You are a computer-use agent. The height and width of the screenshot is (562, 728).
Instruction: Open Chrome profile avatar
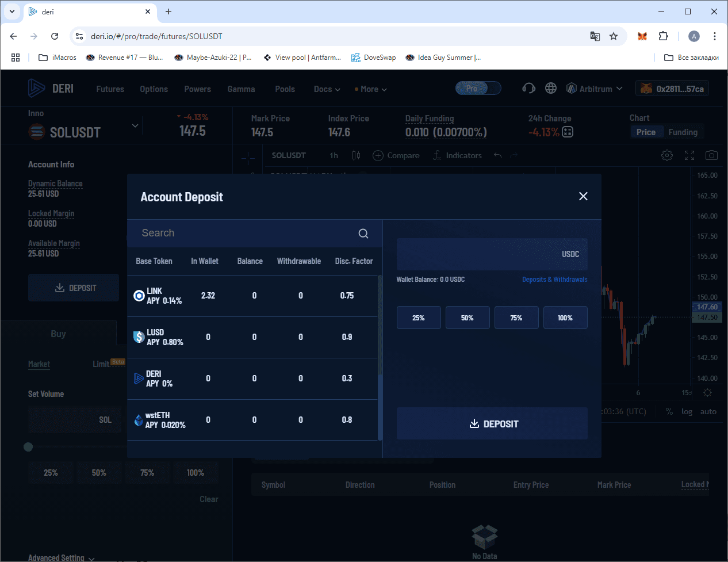pyautogui.click(x=694, y=36)
